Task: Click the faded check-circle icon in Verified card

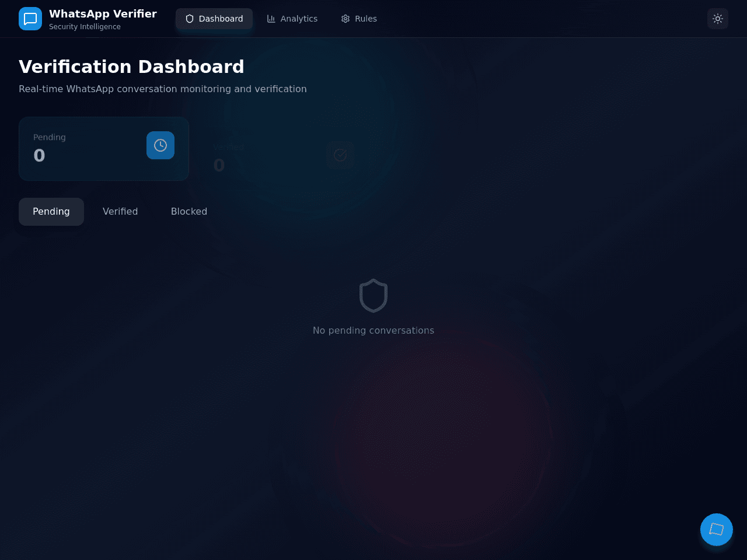Action: [340, 155]
